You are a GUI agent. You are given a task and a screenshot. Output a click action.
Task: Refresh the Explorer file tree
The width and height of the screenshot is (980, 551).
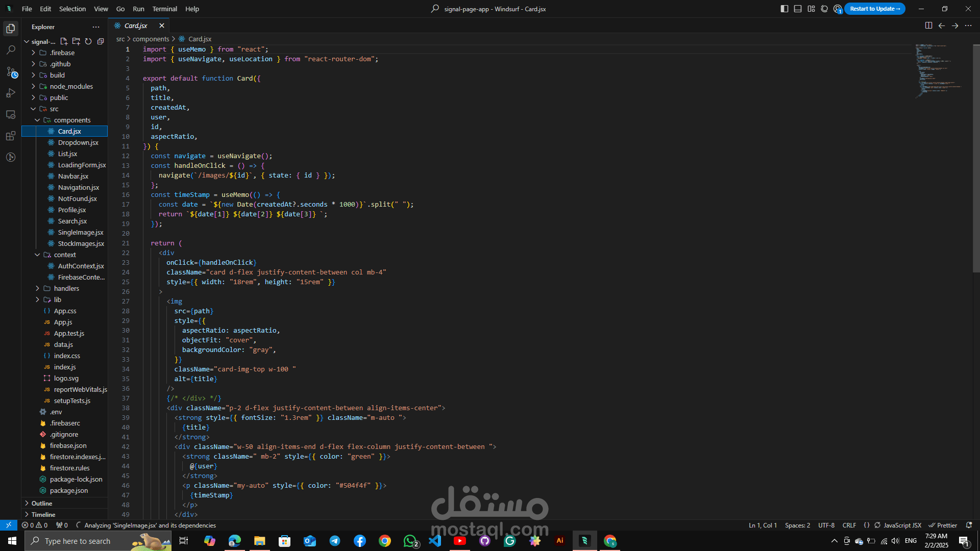tap(88, 41)
